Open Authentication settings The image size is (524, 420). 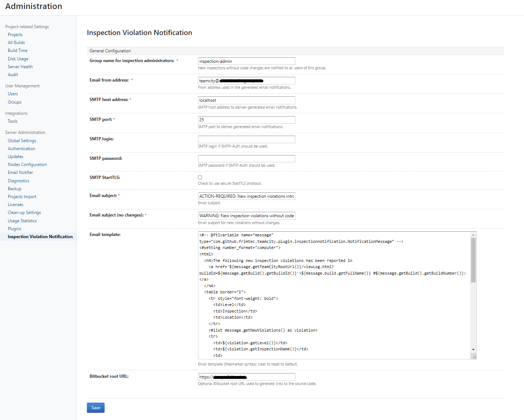[22, 149]
